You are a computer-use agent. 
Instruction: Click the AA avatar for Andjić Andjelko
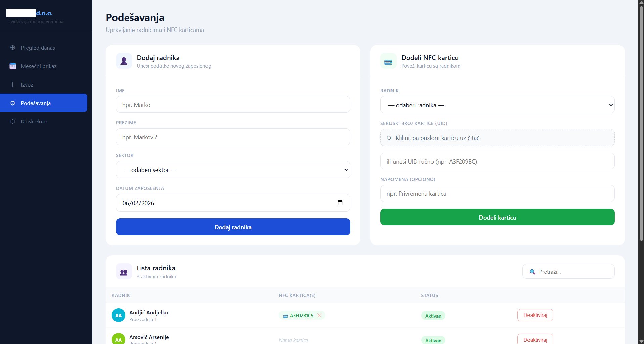coord(119,315)
